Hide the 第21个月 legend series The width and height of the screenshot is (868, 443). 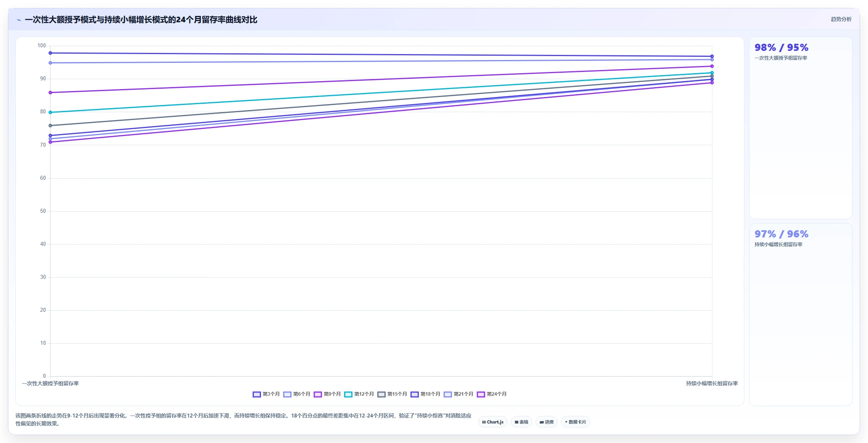tap(458, 394)
